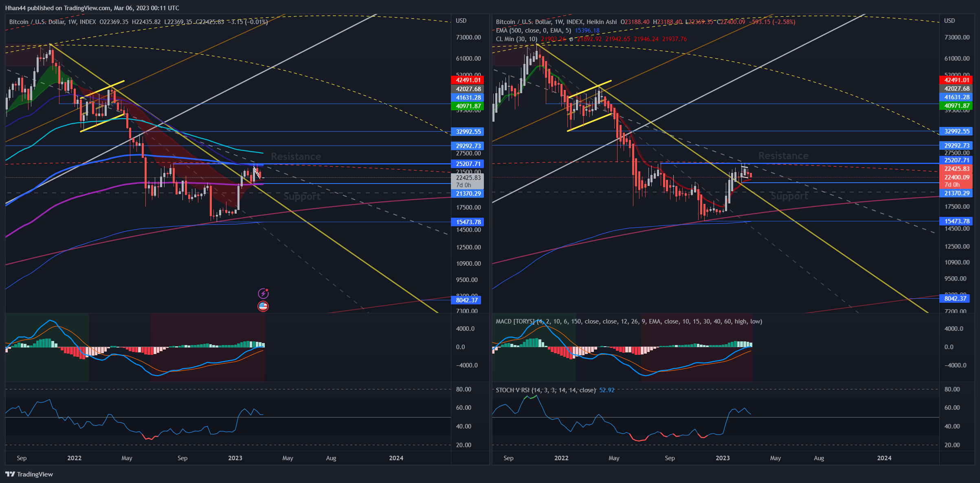Click the 15473.78 price label on right chart
The width and height of the screenshot is (980, 483).
956,221
